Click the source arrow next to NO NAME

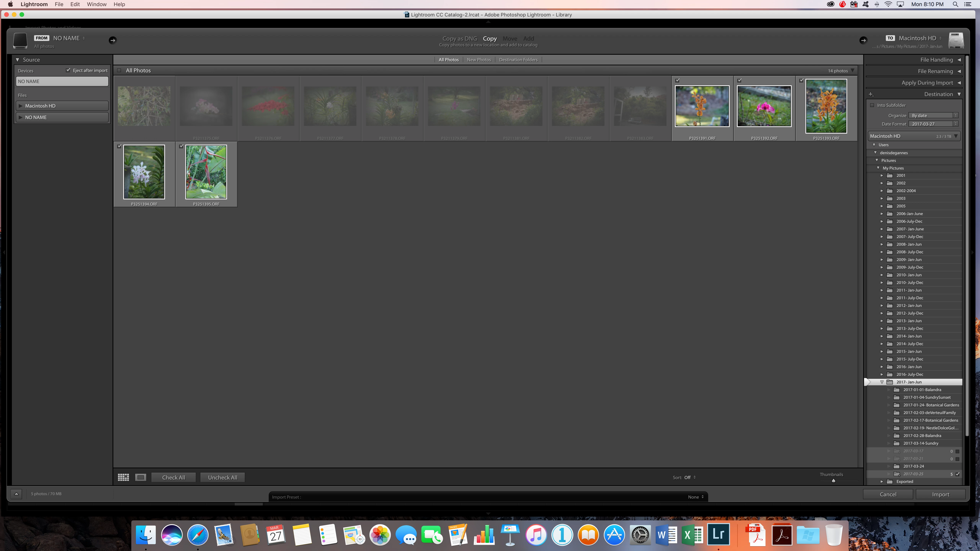[113, 40]
